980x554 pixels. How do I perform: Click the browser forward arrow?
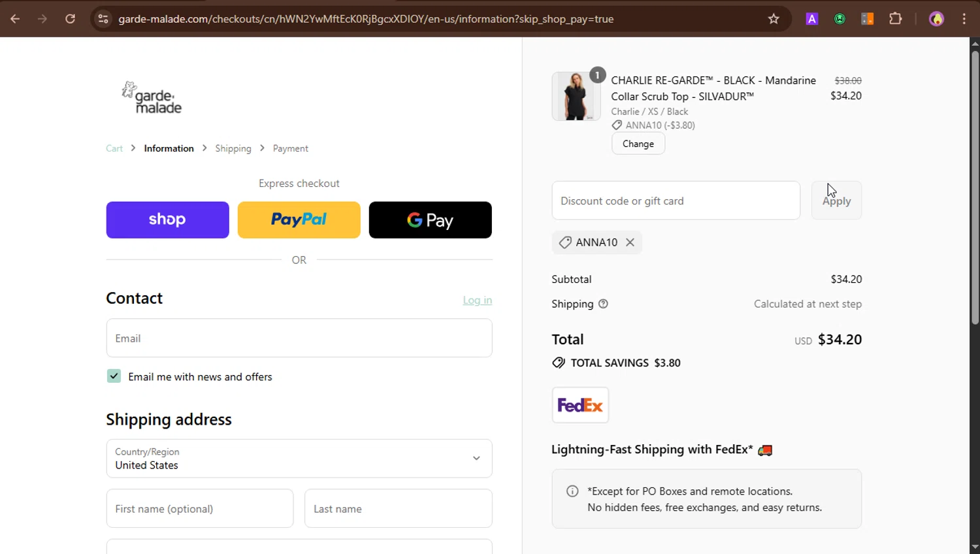pos(42,19)
